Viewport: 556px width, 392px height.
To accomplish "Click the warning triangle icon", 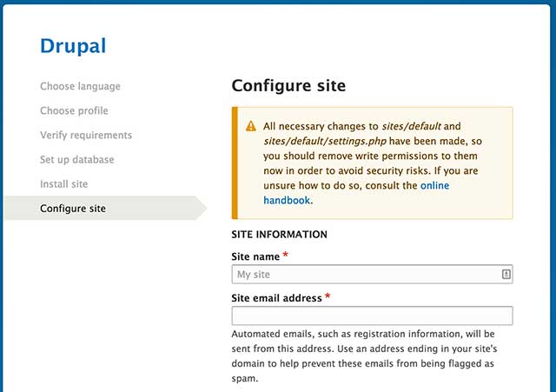I will tap(251, 126).
